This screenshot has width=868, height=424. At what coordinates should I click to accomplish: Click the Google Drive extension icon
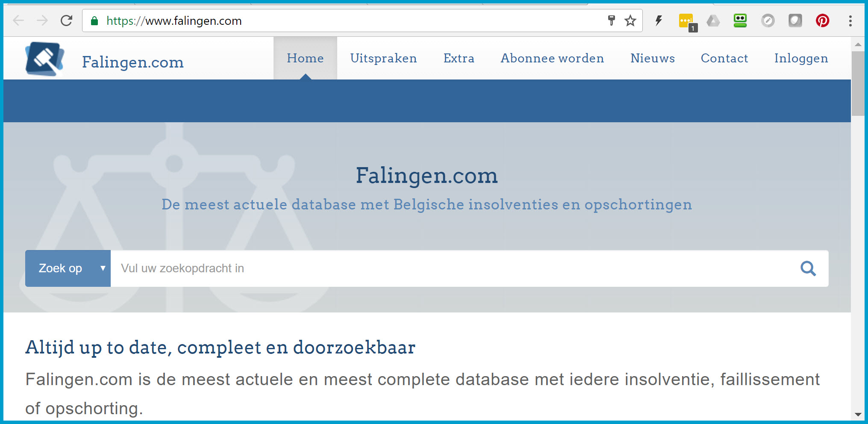[x=713, y=21]
